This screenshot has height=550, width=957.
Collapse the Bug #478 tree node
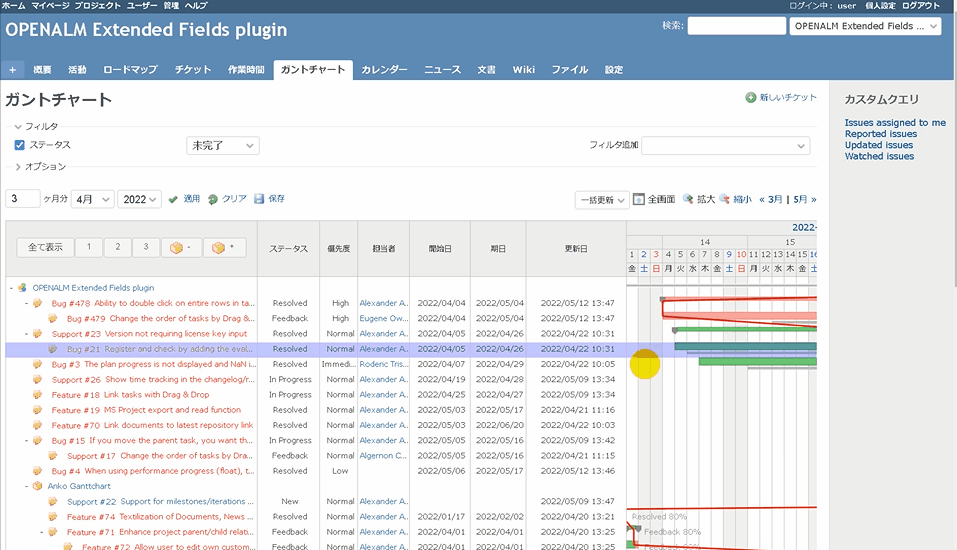click(x=26, y=303)
